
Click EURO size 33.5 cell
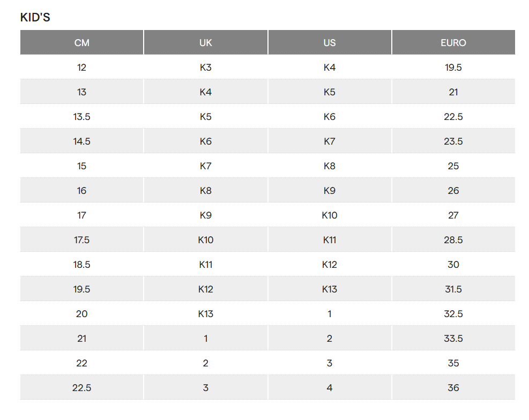click(453, 339)
